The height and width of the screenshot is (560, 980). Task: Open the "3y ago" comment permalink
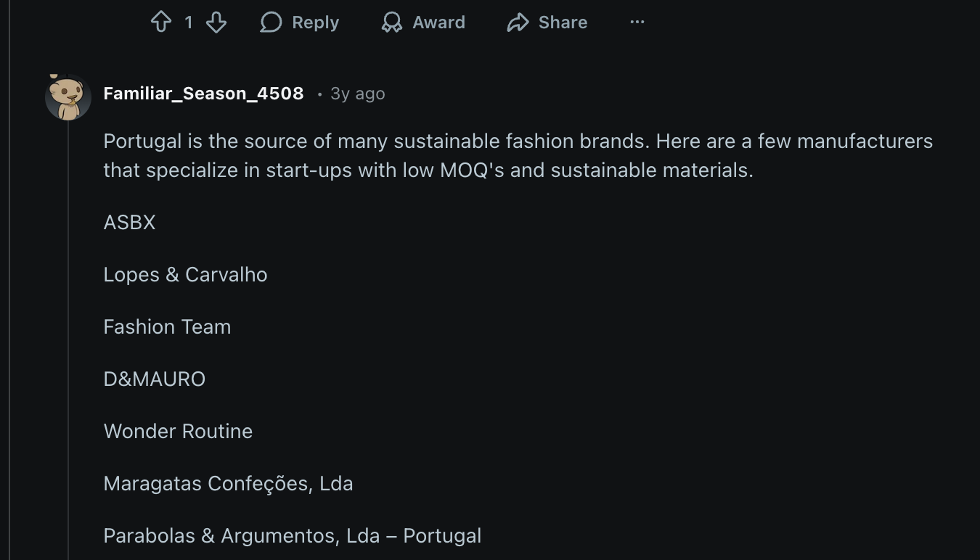coord(358,94)
